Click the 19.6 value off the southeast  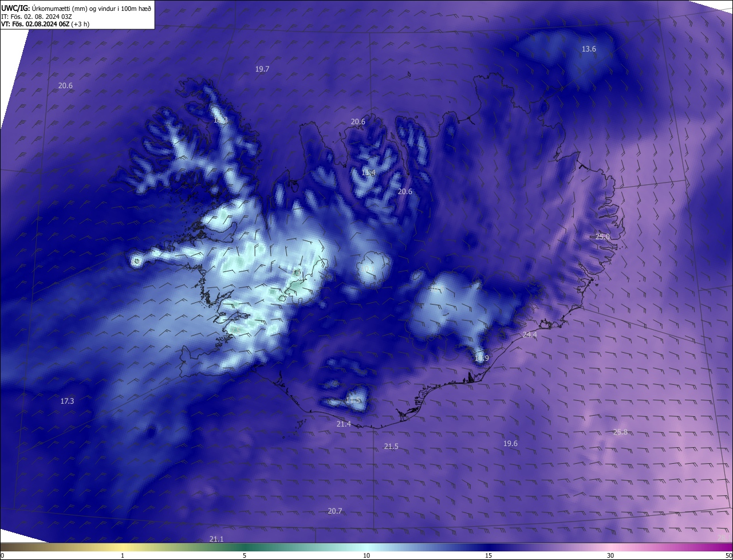(x=510, y=444)
